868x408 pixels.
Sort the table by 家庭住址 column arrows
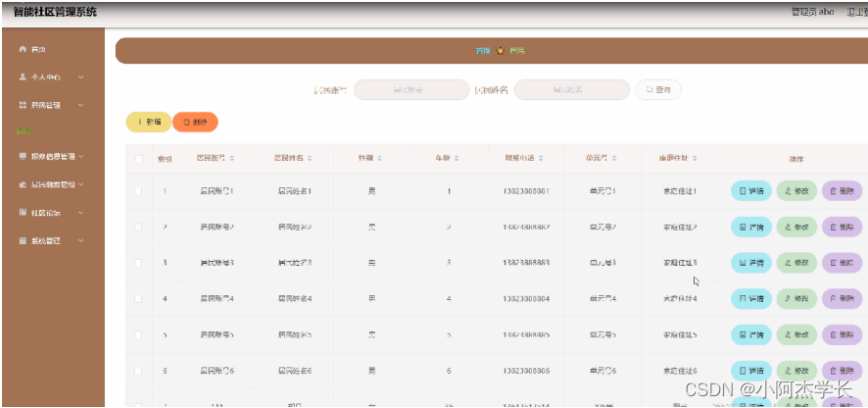point(695,159)
